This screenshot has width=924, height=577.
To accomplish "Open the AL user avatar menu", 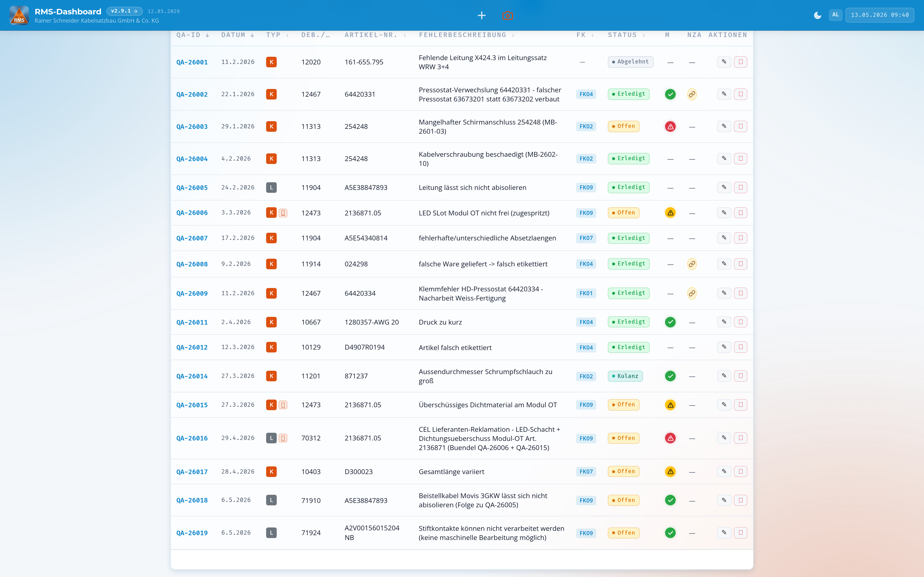I will click(x=835, y=15).
